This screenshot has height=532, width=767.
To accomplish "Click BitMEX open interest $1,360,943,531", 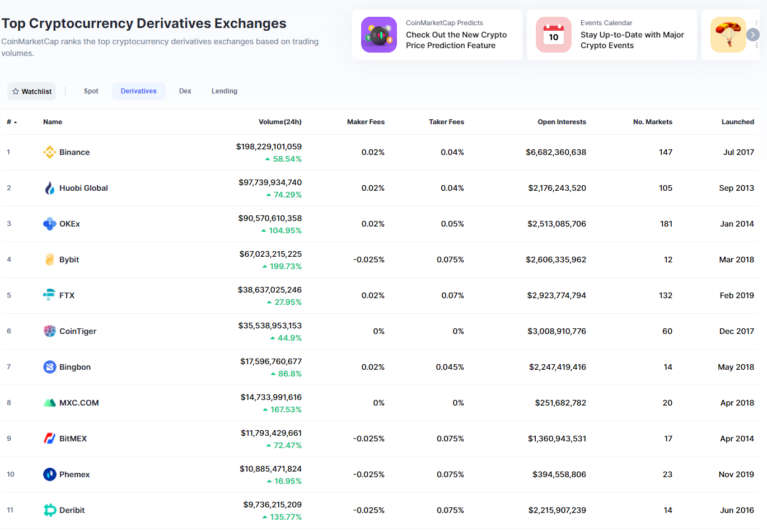I will (x=557, y=439).
